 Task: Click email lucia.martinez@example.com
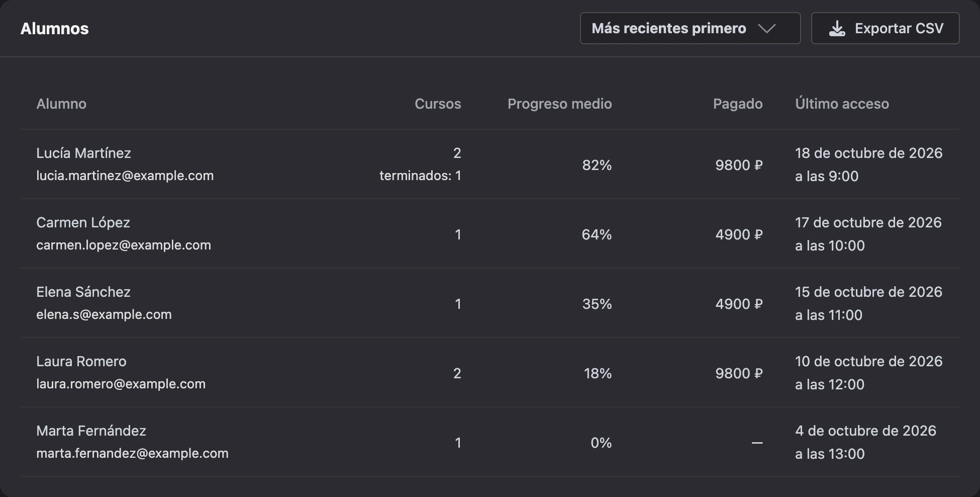pyautogui.click(x=125, y=176)
